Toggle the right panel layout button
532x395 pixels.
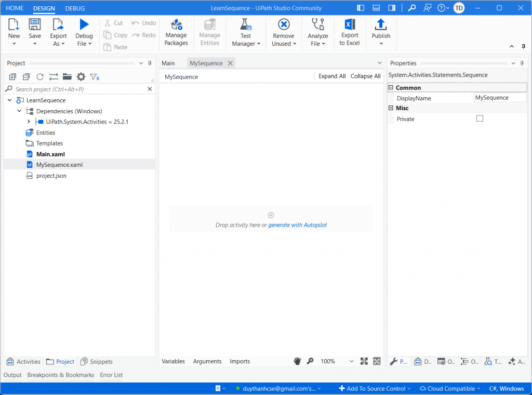[392, 8]
